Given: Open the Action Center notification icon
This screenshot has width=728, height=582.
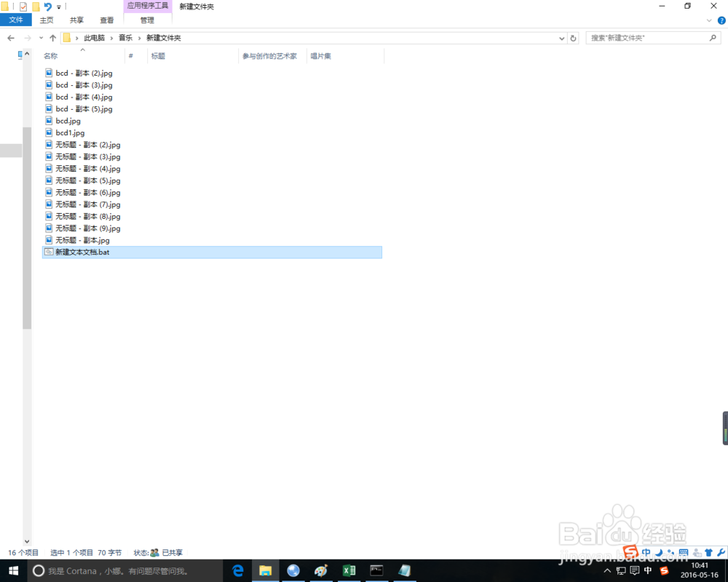Looking at the screenshot, I should 635,571.
